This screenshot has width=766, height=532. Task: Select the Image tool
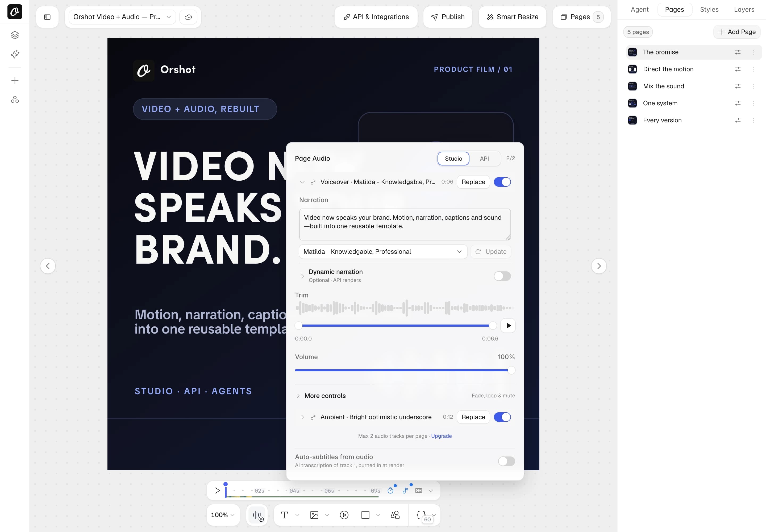click(x=314, y=515)
